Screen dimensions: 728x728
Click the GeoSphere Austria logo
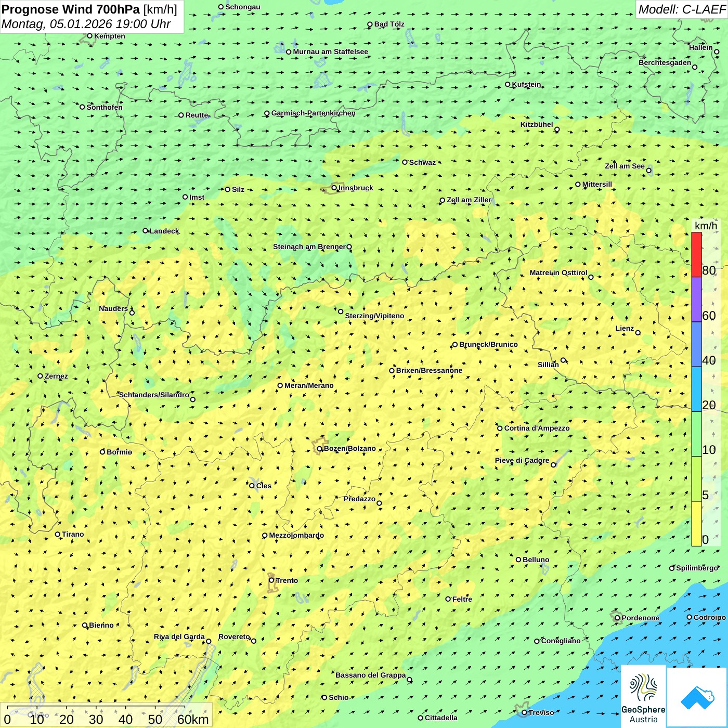(x=643, y=697)
